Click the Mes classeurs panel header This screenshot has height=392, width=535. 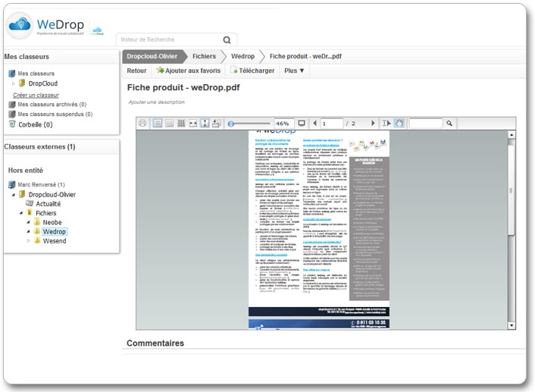click(x=27, y=57)
